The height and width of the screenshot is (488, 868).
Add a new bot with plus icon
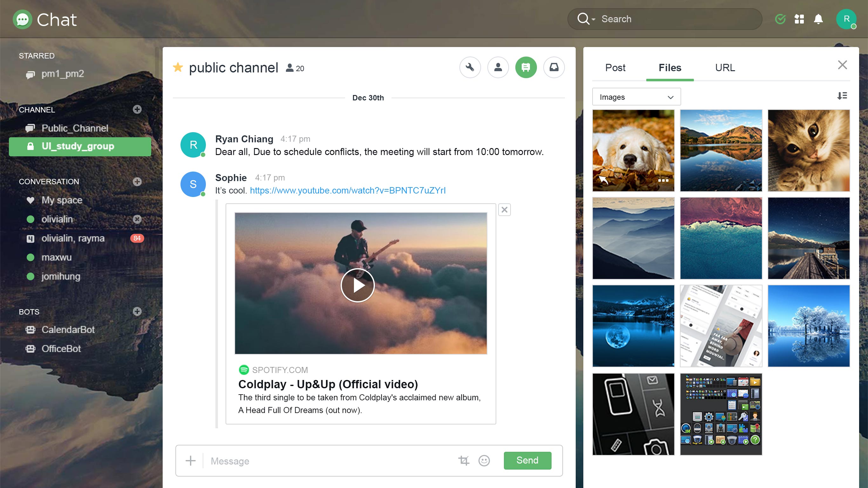[x=137, y=311]
